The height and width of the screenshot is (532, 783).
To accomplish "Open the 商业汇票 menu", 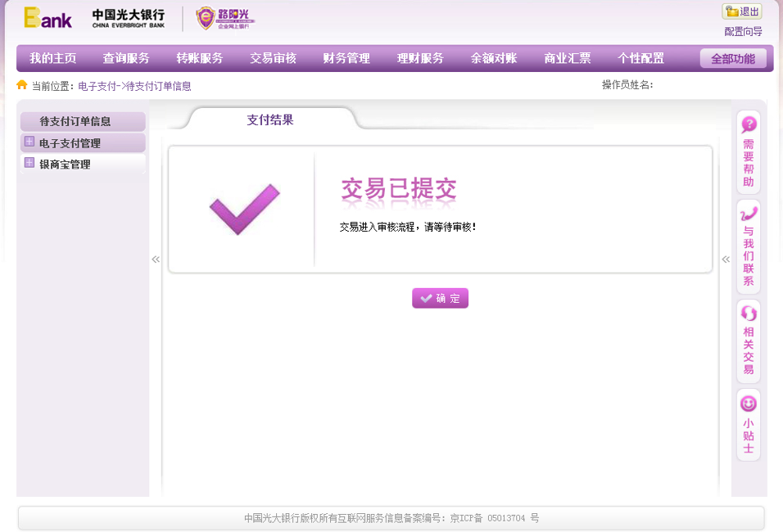I will pyautogui.click(x=568, y=58).
